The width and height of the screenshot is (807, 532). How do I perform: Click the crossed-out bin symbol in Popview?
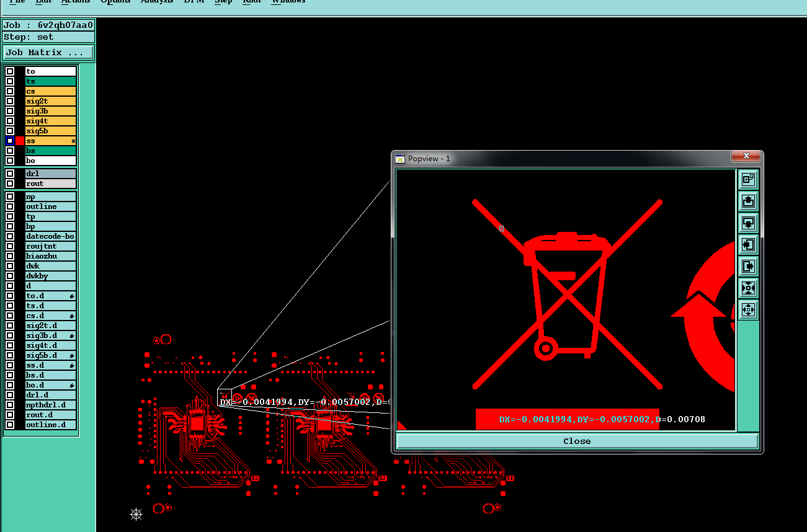567,295
